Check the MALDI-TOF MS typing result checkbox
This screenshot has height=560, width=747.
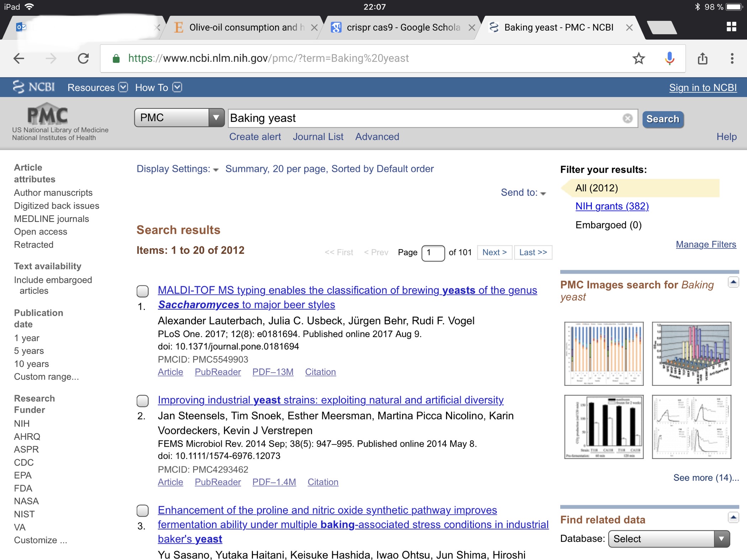(x=143, y=291)
